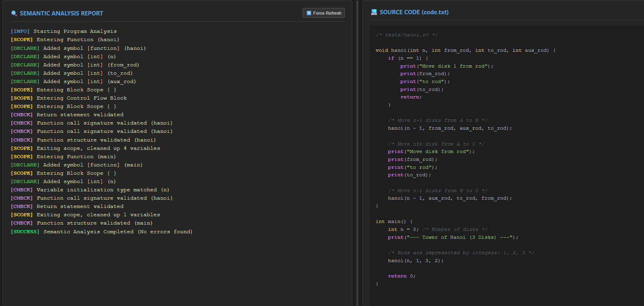
Task: Click 'Exiting scope, cleaned up 4 variables' line
Action: (85, 148)
